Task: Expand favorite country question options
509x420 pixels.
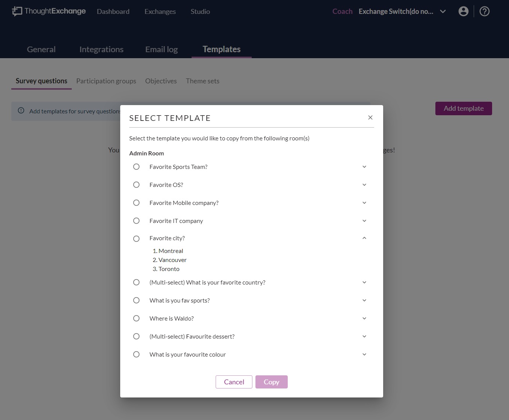Action: (364, 282)
